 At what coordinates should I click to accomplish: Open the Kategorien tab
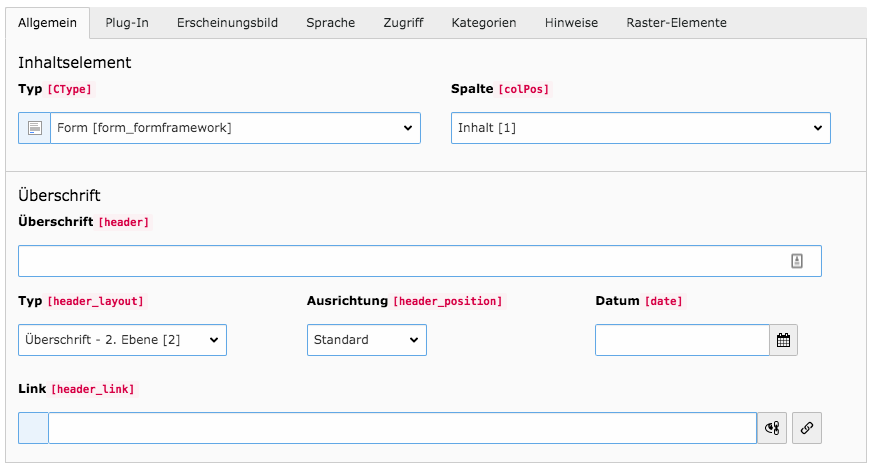484,23
